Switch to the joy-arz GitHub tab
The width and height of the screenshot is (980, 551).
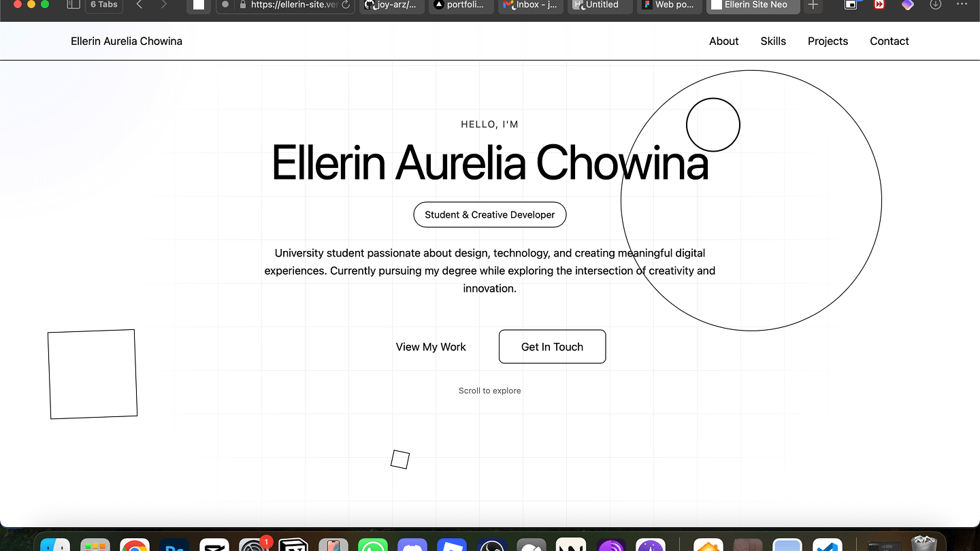391,5
